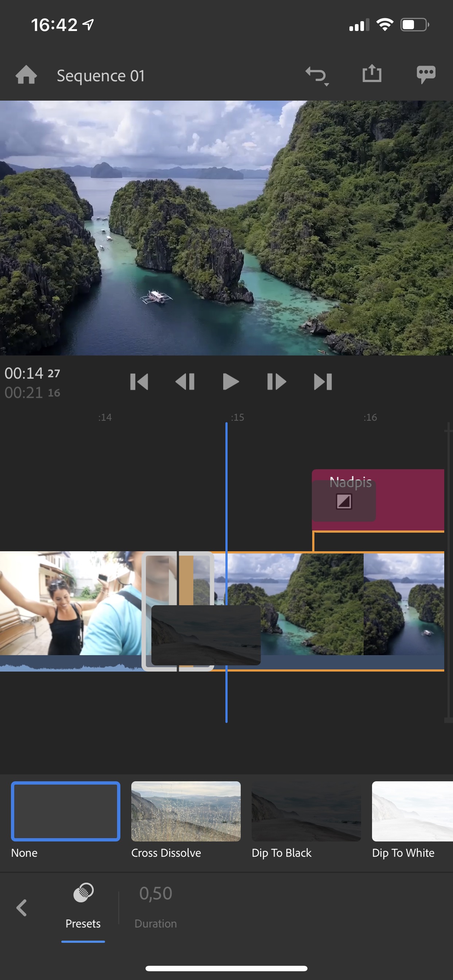
Task: Jump to next edit point
Action: click(x=323, y=382)
